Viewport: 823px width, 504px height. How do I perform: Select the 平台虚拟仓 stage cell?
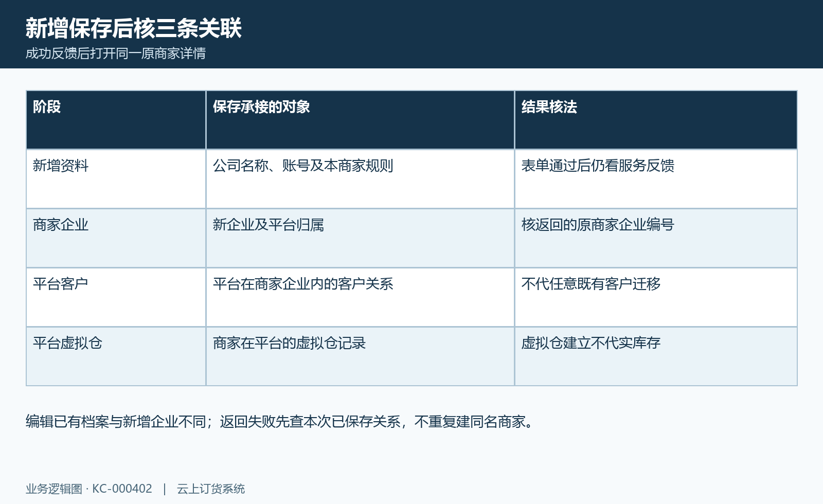116,356
